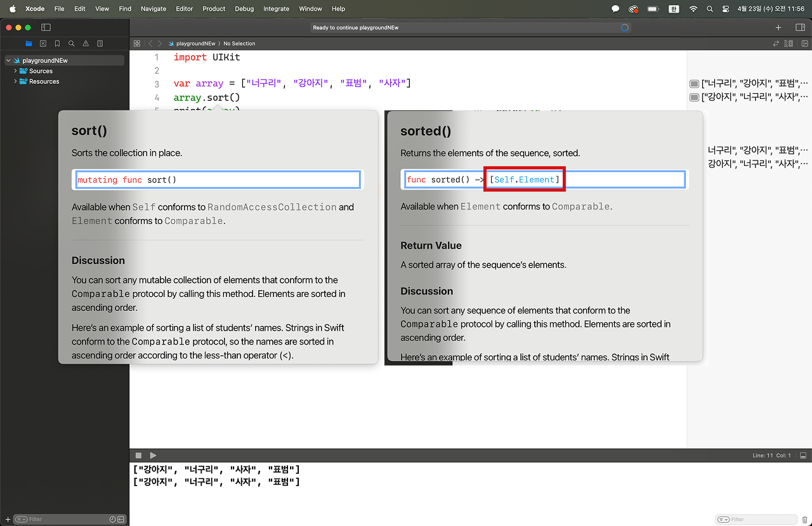This screenshot has width=812, height=526.
Task: Collapse the playgroundNEw project tree
Action: (8, 60)
